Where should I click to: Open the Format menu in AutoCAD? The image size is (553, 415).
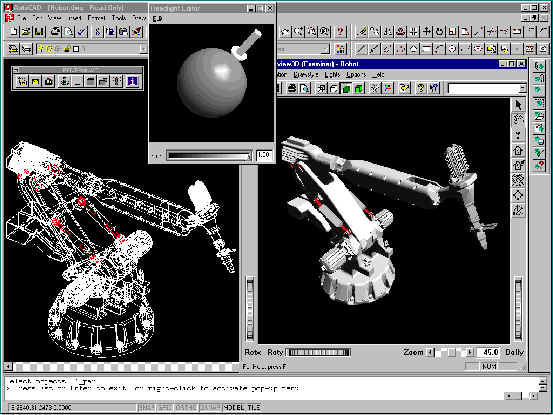tap(96, 18)
